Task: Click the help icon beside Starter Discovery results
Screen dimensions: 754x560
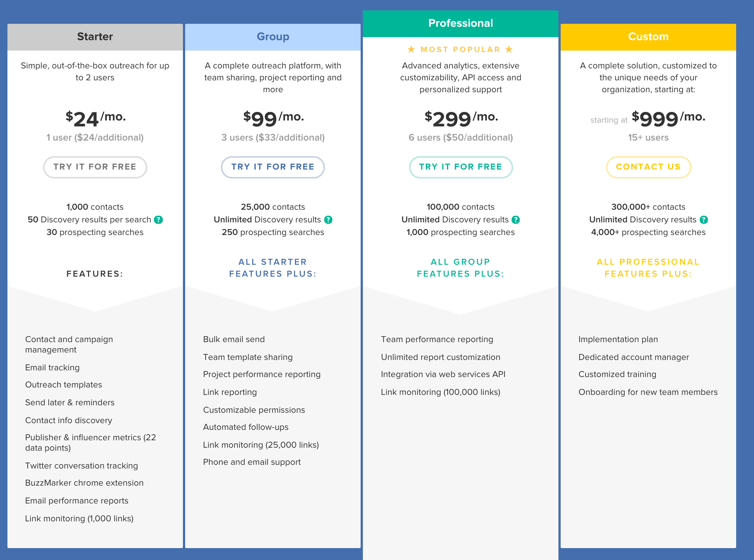Action: (158, 220)
